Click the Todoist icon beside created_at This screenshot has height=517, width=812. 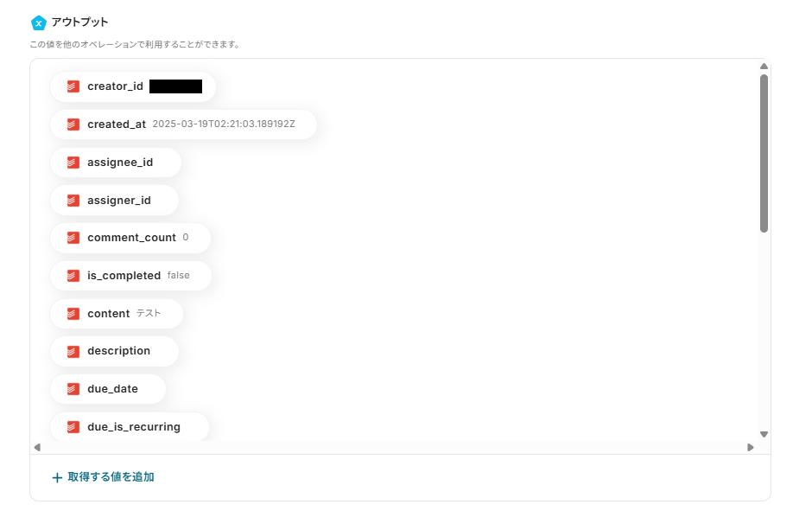[x=73, y=124]
